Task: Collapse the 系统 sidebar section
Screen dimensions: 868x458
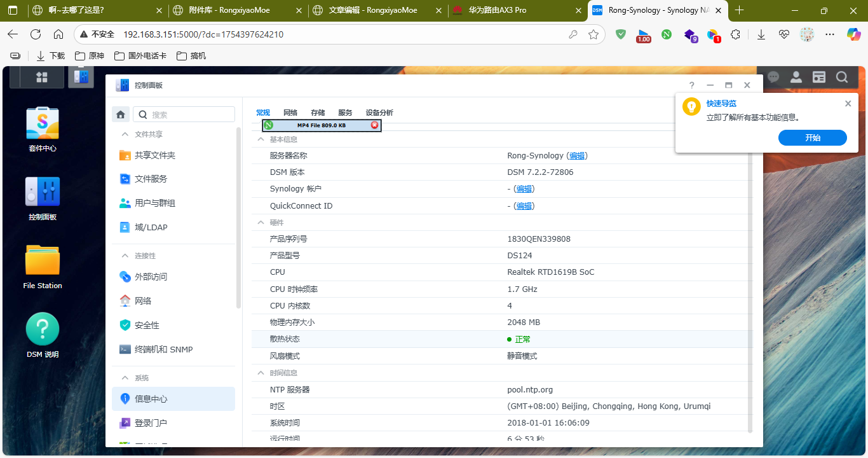Action: 125,378
